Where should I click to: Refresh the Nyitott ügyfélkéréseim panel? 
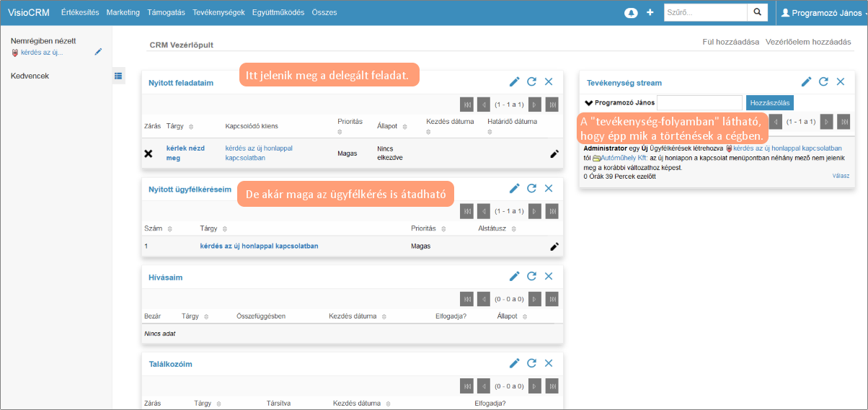531,188
